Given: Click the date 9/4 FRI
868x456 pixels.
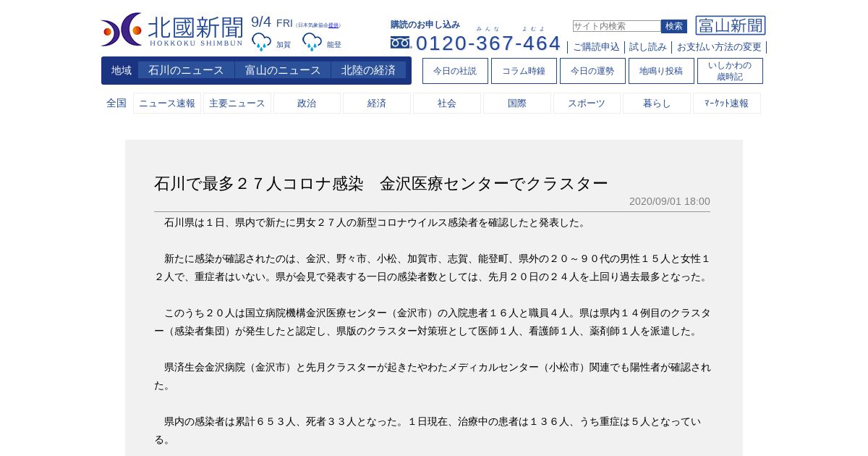Looking at the screenshot, I should tap(272, 22).
